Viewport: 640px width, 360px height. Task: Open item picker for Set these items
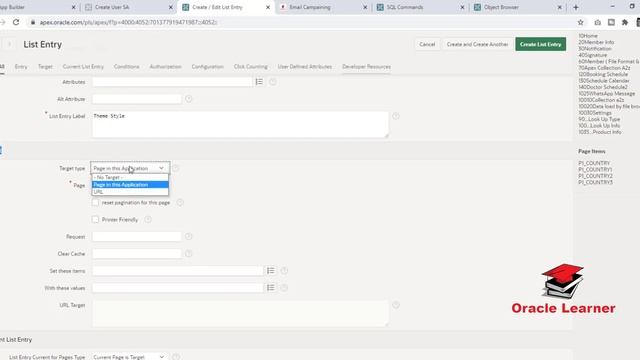pos(271,271)
